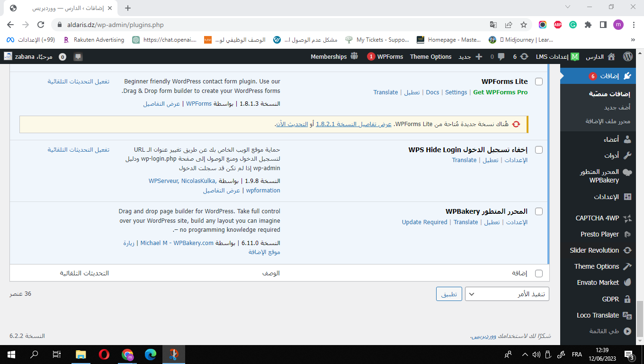
Task: Click the Chrome reload page icon
Action: tap(41, 25)
